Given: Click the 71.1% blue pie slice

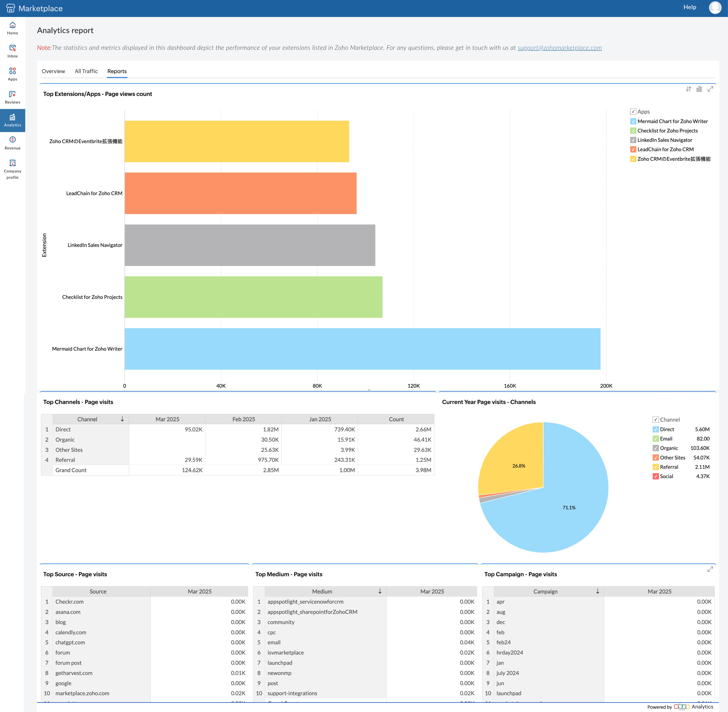Looking at the screenshot, I should pos(569,507).
